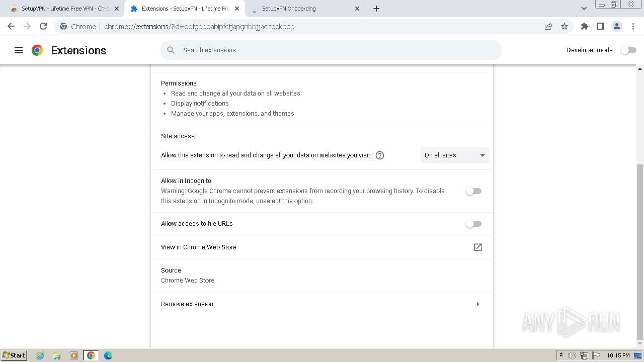Click scrollbar up arrow
This screenshot has width=644, height=362.
640,69
